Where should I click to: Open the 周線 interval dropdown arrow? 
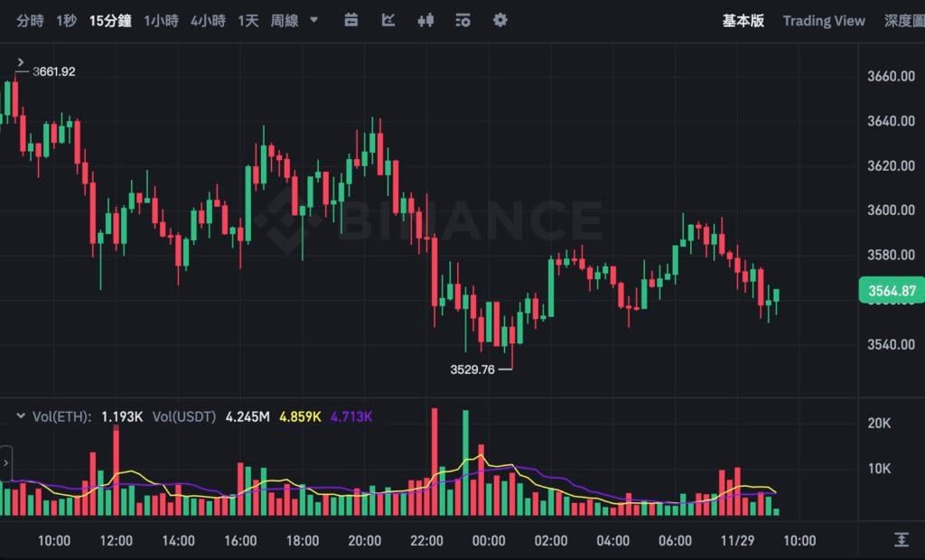point(313,19)
